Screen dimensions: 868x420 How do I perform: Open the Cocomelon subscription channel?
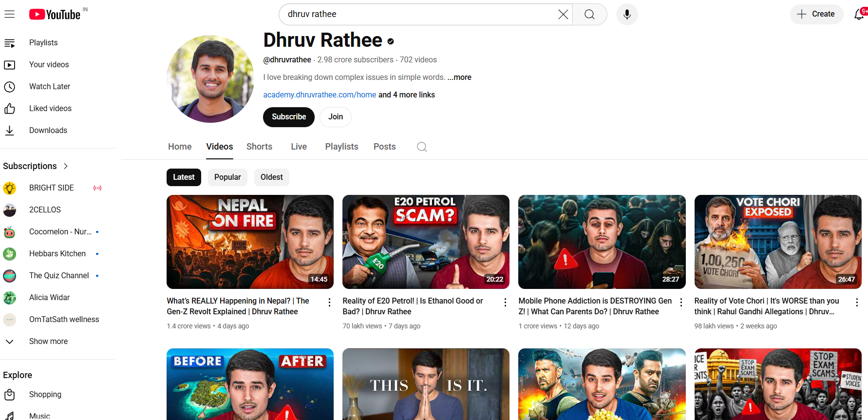pos(57,232)
